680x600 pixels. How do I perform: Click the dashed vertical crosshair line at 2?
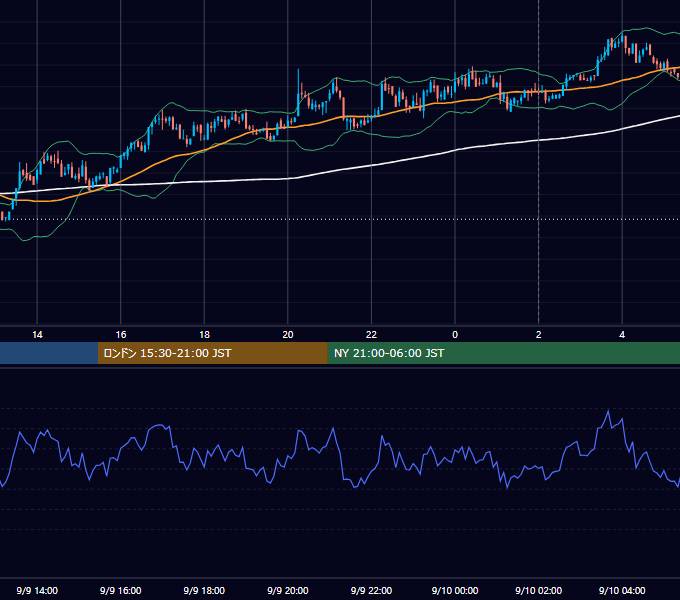point(539,163)
